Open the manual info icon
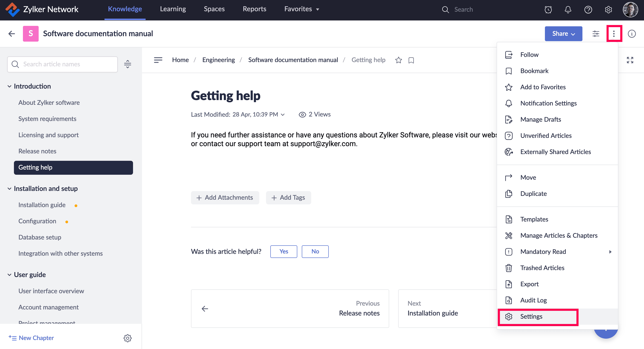The image size is (644, 349). point(631,34)
